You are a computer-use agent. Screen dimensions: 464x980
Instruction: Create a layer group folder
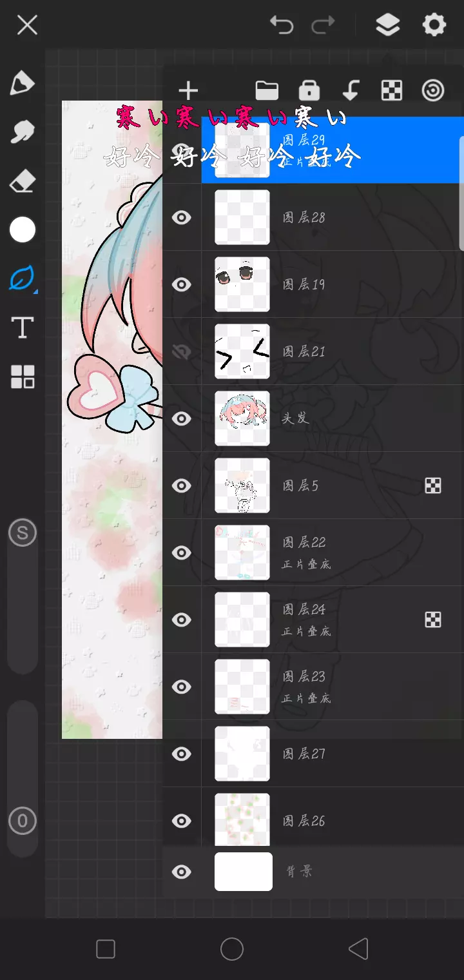pos(267,90)
